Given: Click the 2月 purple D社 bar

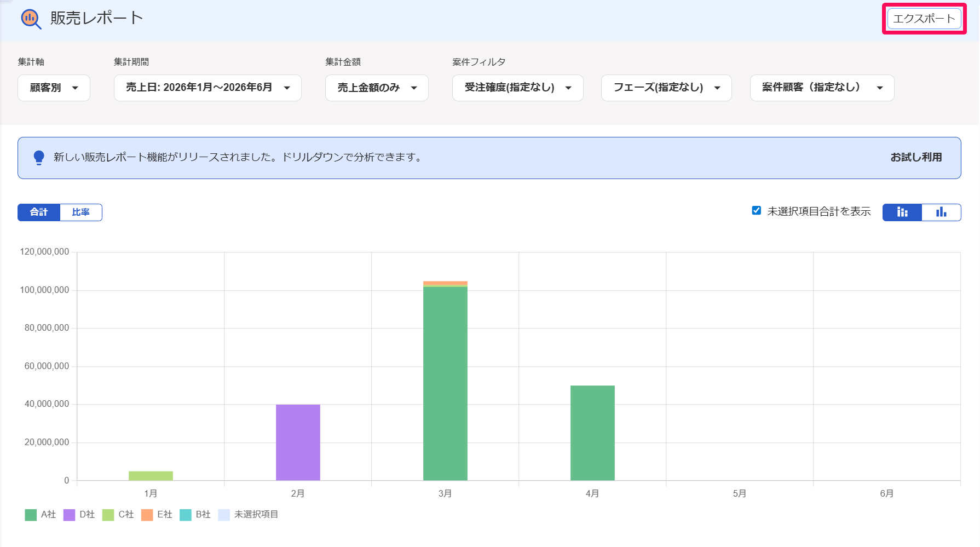Looking at the screenshot, I should 298,442.
